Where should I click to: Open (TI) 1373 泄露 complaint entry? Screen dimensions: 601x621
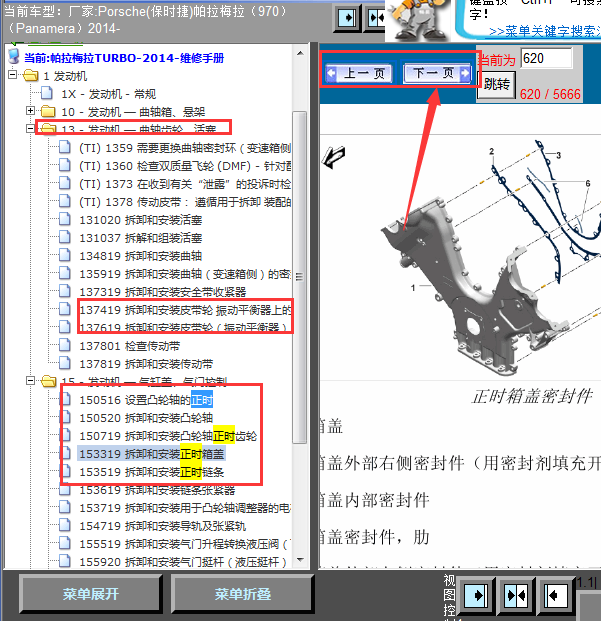185,184
